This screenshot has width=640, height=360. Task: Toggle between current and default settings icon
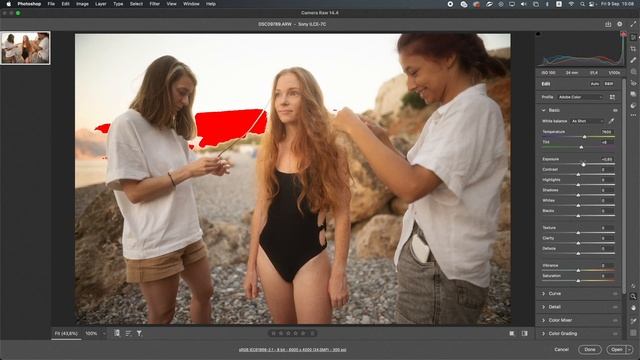[x=524, y=333]
